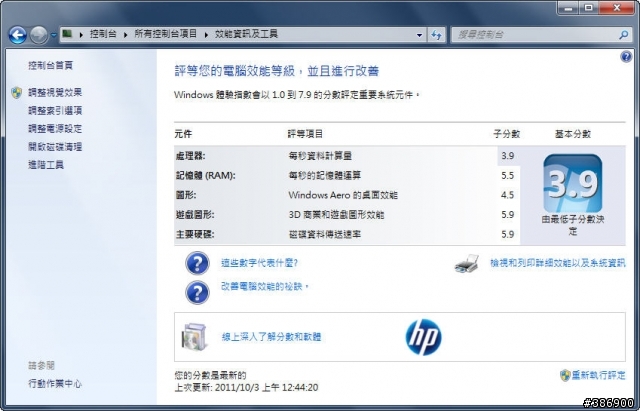Screen dimensions: 640x411
Task: Click question icon beside 改善電腦效能的秘訣
Action: point(197,292)
